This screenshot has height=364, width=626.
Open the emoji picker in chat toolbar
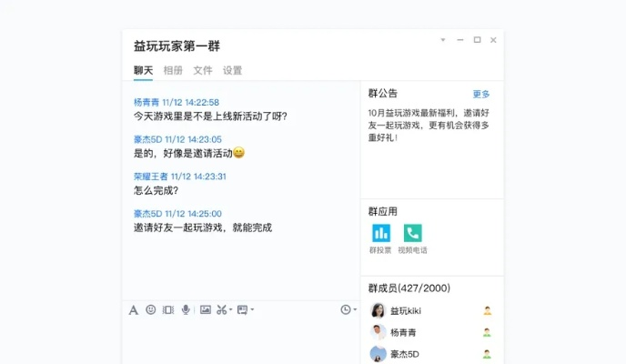coord(151,309)
